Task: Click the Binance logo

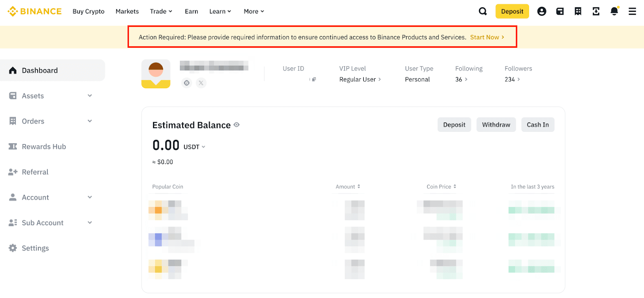Action: click(x=35, y=11)
